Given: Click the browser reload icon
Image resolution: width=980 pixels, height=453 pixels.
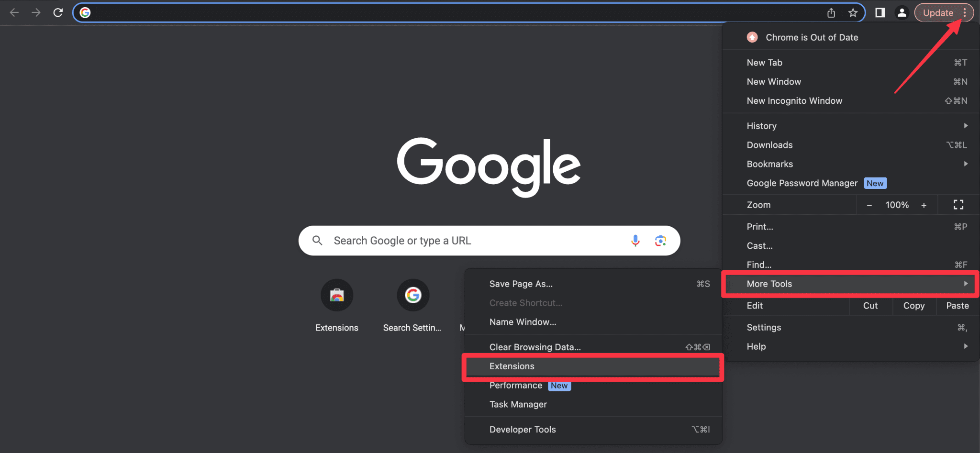Looking at the screenshot, I should 57,12.
